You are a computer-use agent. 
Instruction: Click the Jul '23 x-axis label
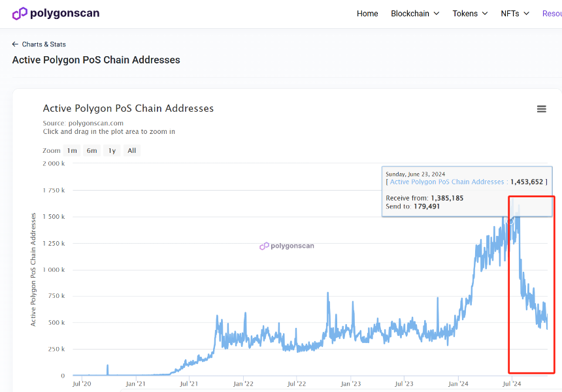404,384
